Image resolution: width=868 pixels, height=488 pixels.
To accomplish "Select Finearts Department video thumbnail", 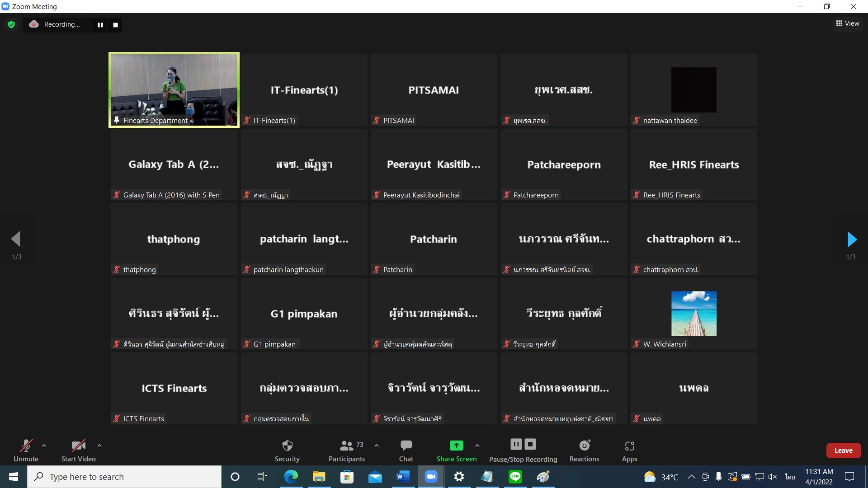I will coord(174,90).
